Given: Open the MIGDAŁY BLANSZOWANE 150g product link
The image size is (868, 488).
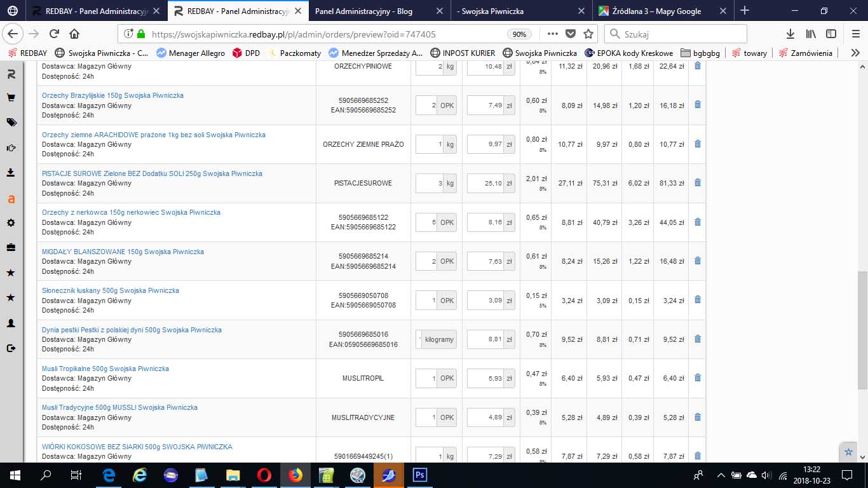Looking at the screenshot, I should (123, 252).
